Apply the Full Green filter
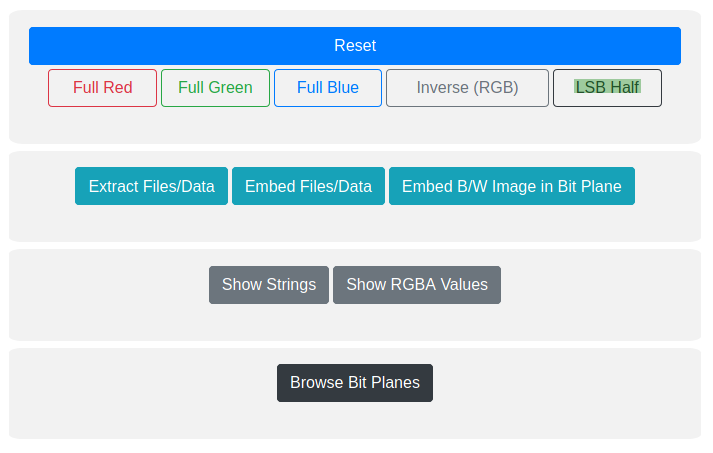Screen dimensions: 713x453 (215, 88)
